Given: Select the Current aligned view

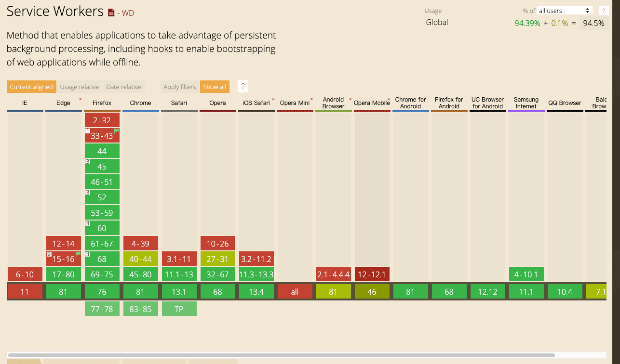Looking at the screenshot, I should (x=31, y=87).
